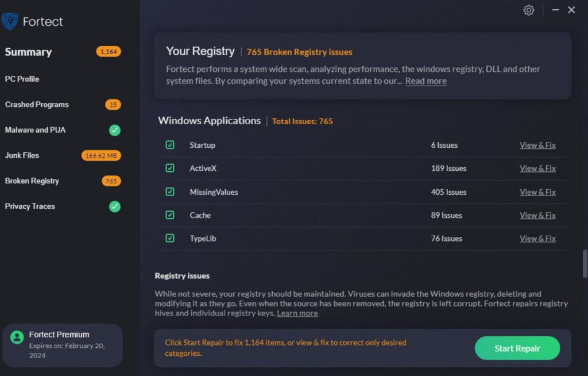588x376 pixels.
Task: Click the green check next to Malware and PUA
Action: tap(115, 130)
